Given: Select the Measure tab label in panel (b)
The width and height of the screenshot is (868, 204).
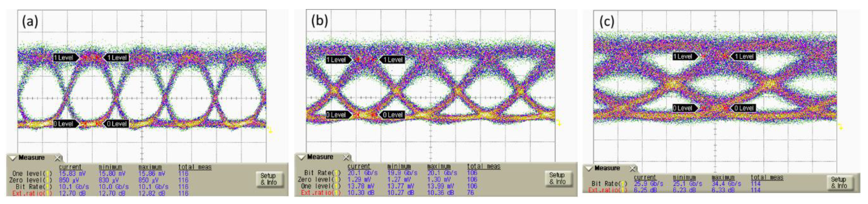Looking at the screenshot, I should point(320,157).
